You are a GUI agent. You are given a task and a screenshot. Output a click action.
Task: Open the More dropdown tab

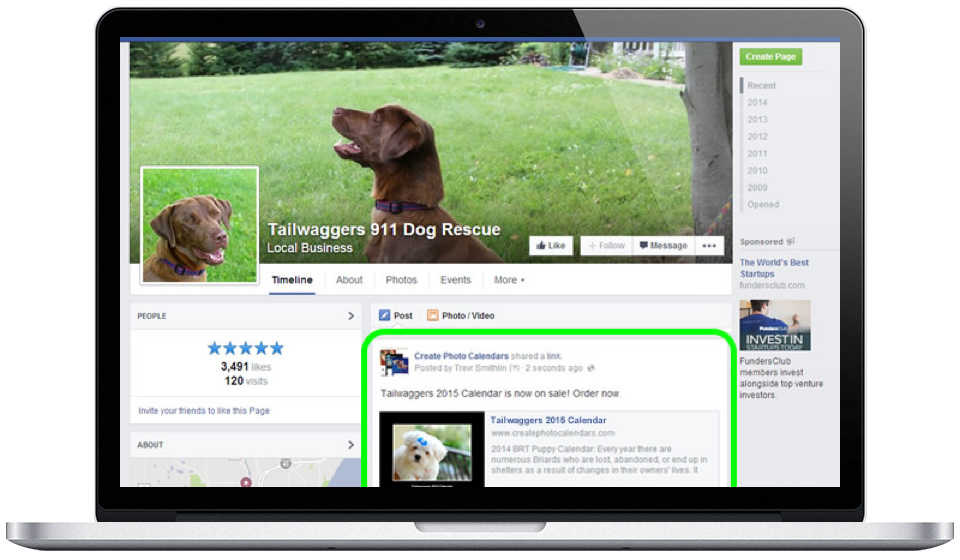tap(509, 280)
